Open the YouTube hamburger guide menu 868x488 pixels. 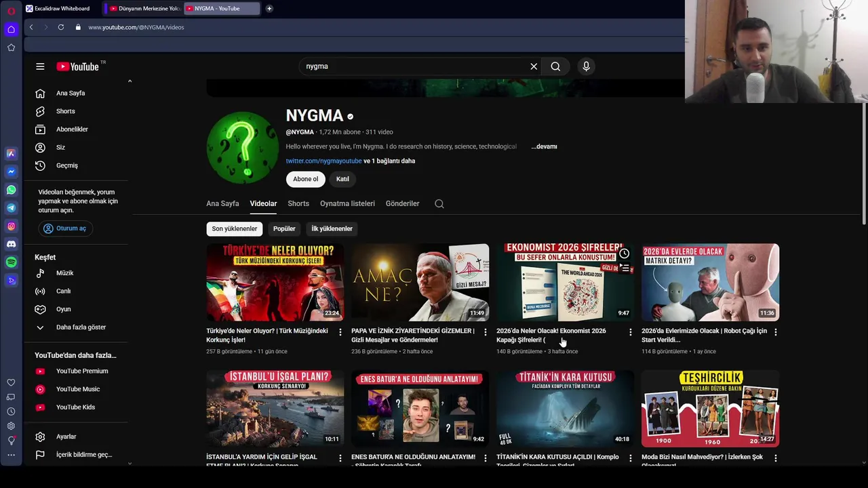click(40, 66)
